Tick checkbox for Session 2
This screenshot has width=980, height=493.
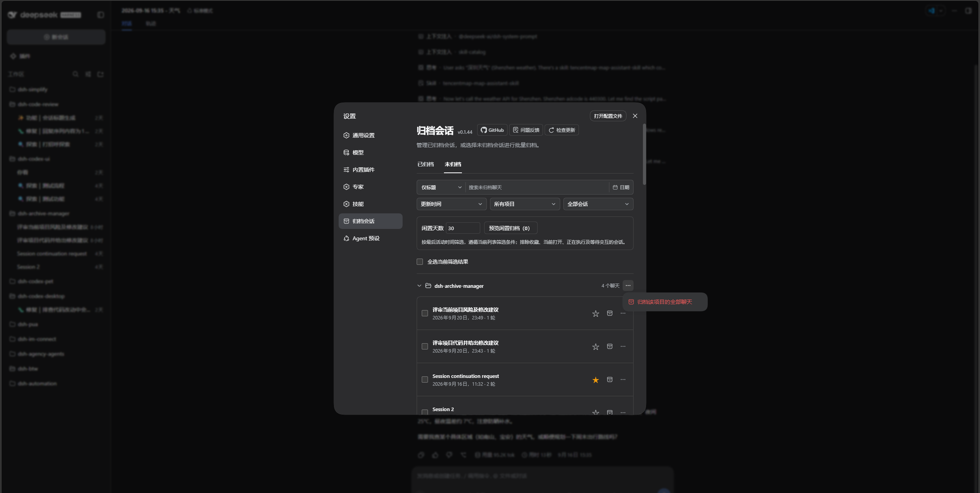pos(425,412)
